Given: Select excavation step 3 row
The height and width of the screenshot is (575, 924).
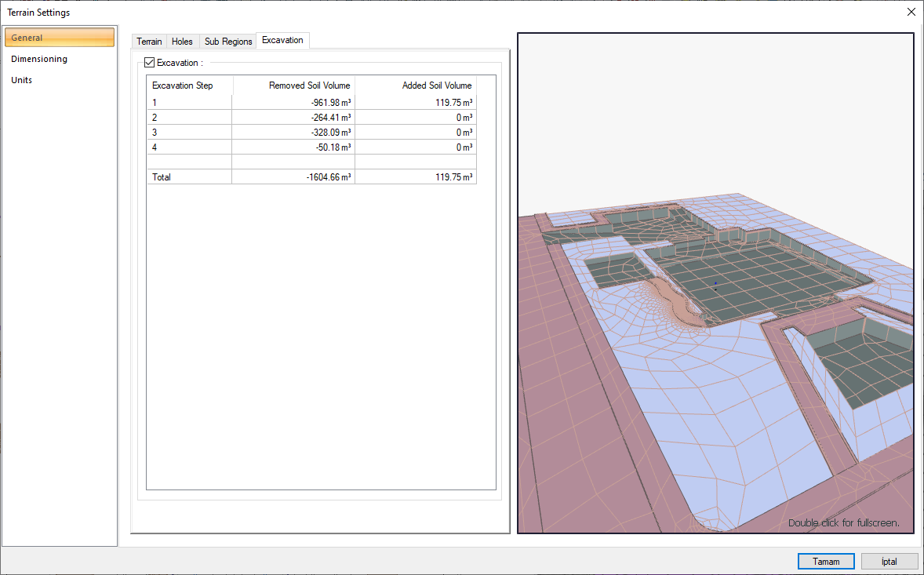Looking at the screenshot, I should [188, 132].
